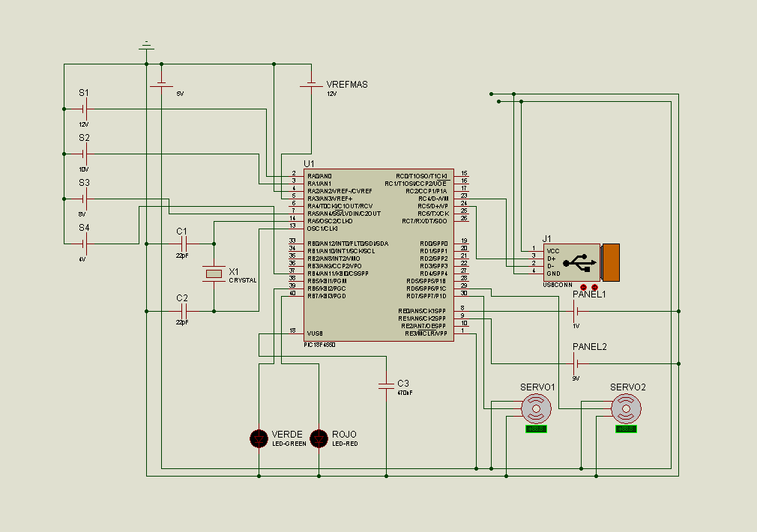Screen dimensions: 757x532
Task: Click the RE0/AN5/CK1SPP pin name
Action: coord(422,312)
